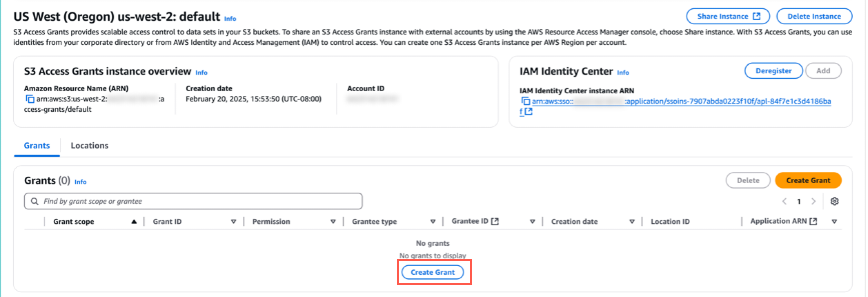The width and height of the screenshot is (868, 297).
Task: Sort by Creation date column arrow
Action: (632, 221)
